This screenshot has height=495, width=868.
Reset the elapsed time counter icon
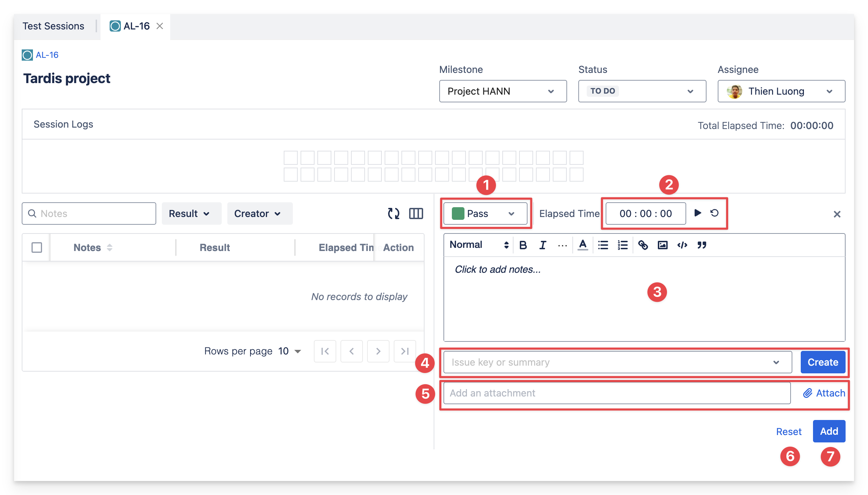click(x=715, y=213)
